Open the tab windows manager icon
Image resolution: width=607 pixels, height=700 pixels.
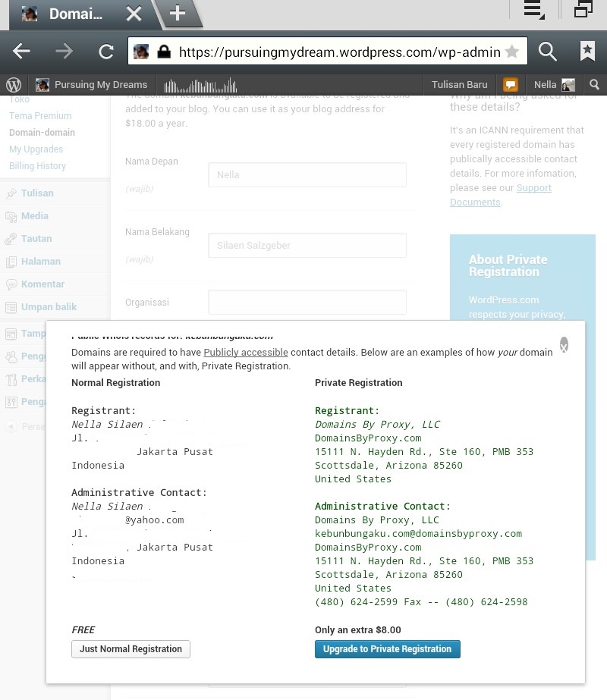tap(583, 11)
